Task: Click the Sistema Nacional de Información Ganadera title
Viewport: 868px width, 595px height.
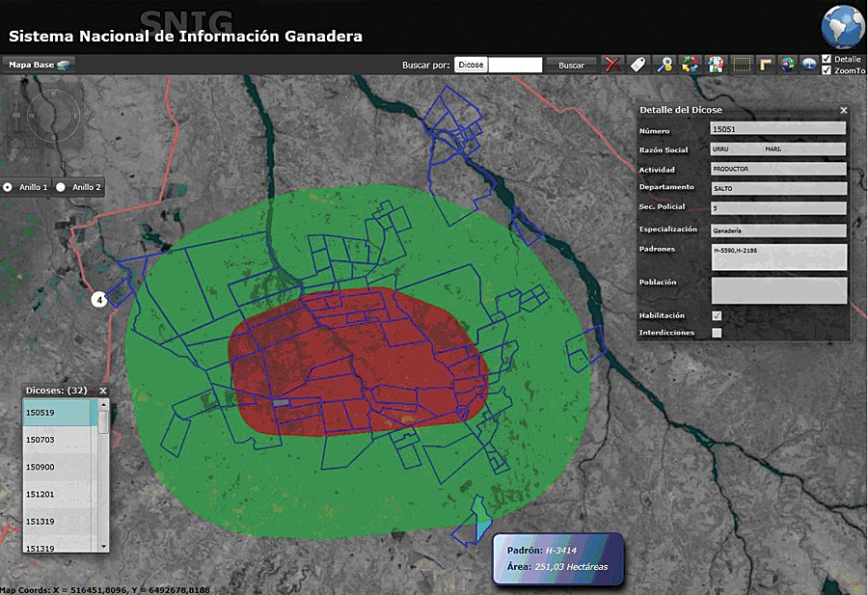Action: coord(185,36)
